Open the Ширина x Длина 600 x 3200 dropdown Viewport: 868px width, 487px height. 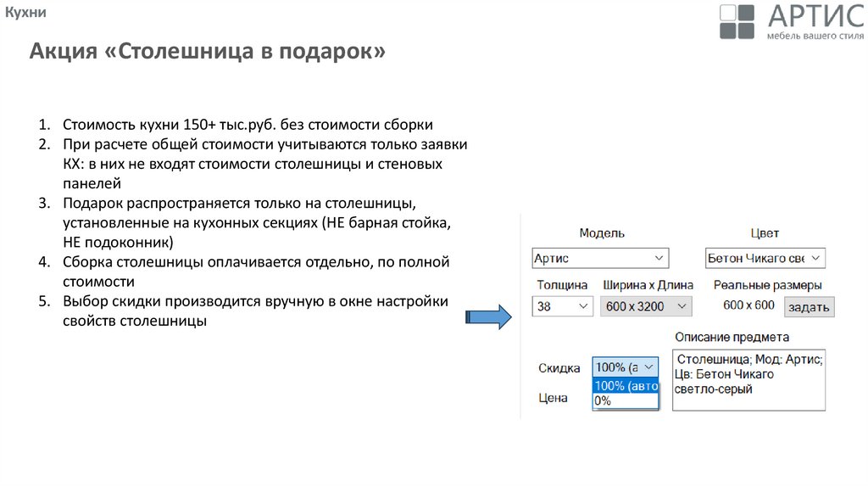tap(646, 306)
